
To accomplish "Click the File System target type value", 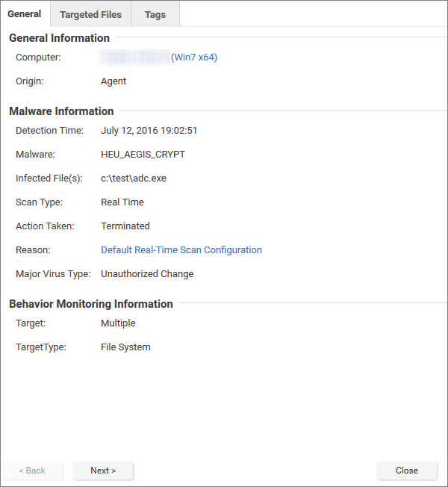I will click(125, 347).
